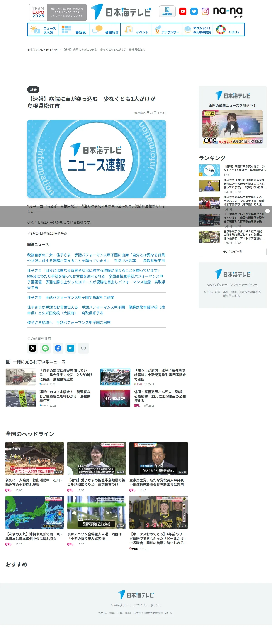
Task: Open ranking 5 video thumbnail 1:17
Action: click(209, 237)
